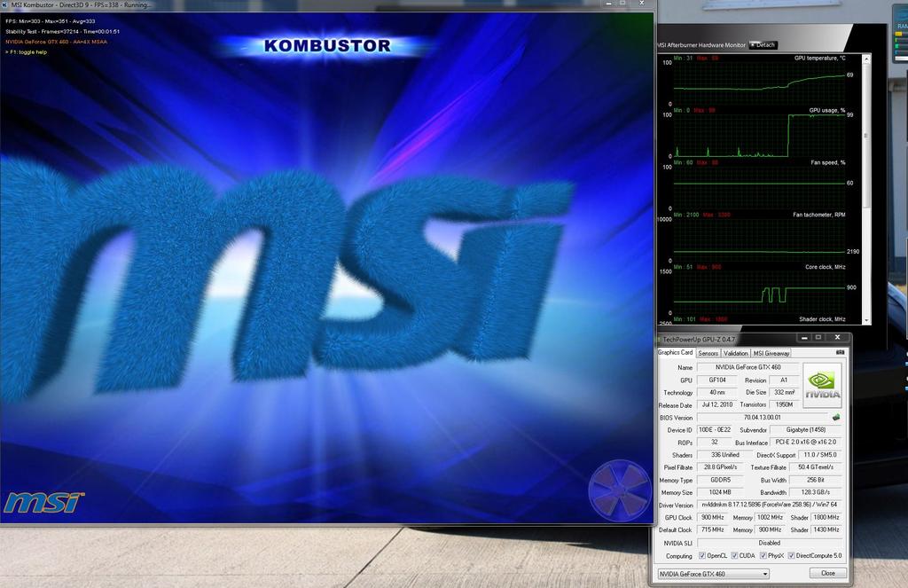
Task: Click the Stability Test frames line in Kombustor
Action: [x=63, y=31]
